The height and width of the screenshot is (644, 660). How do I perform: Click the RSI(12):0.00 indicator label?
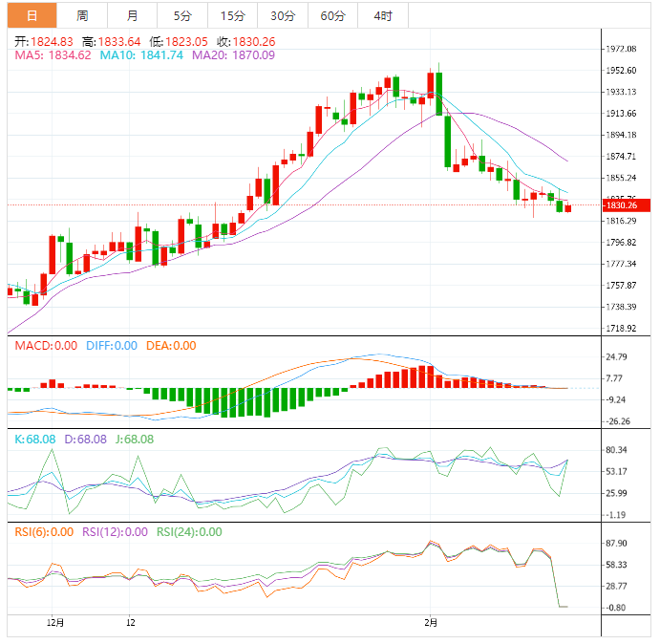point(115,532)
